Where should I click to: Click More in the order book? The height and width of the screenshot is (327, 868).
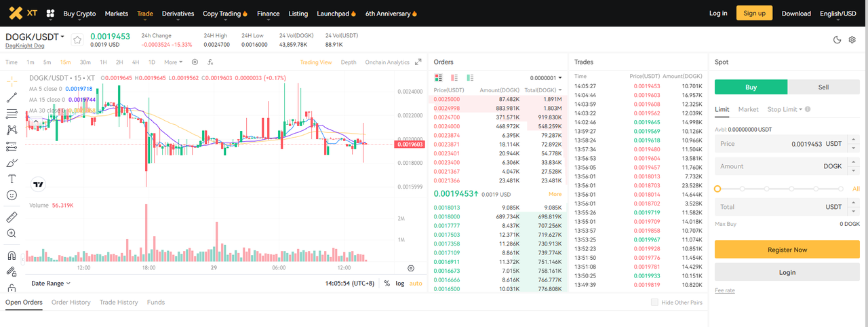(x=555, y=194)
